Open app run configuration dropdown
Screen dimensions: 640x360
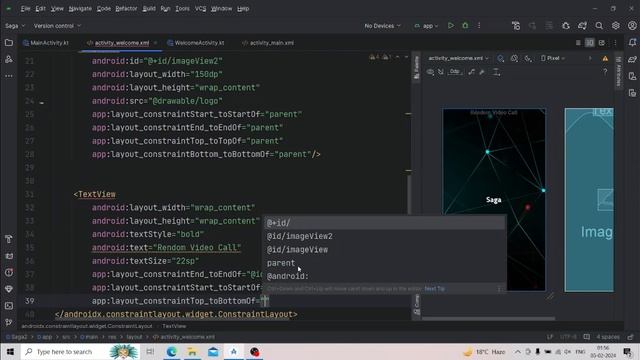coord(426,26)
